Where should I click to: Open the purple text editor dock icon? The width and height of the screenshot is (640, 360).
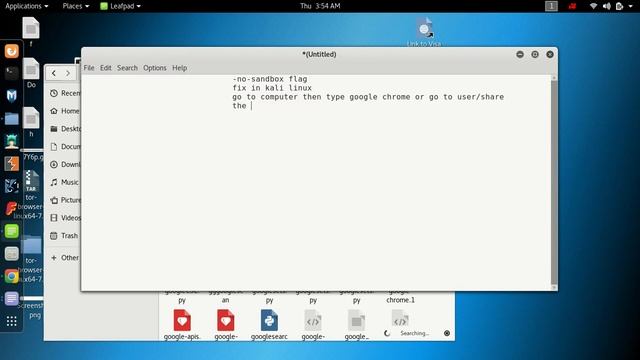click(11, 299)
